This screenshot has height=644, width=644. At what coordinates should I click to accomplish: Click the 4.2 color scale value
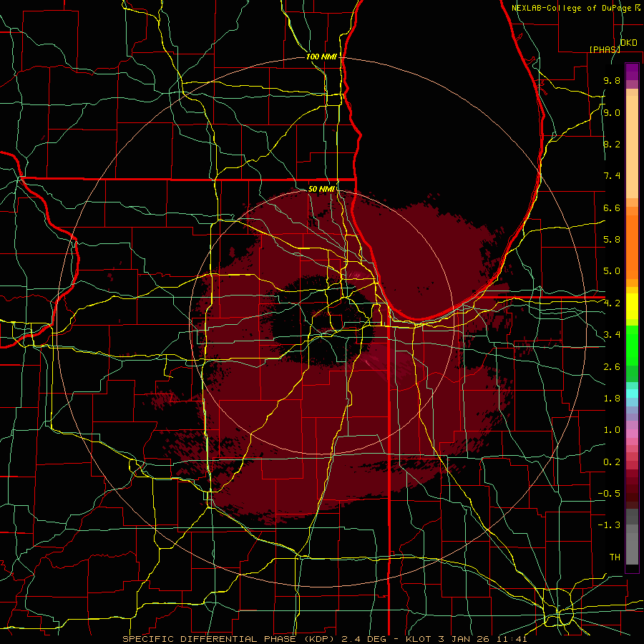[612, 303]
